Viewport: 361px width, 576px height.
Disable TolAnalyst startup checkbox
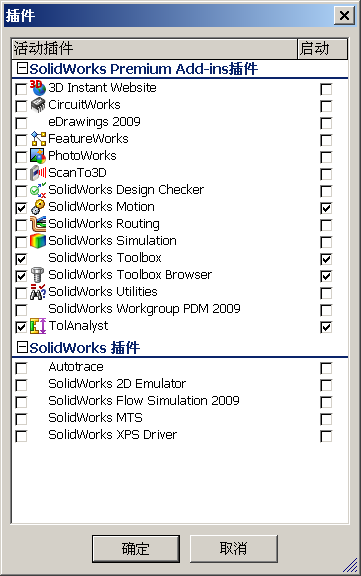coord(326,327)
